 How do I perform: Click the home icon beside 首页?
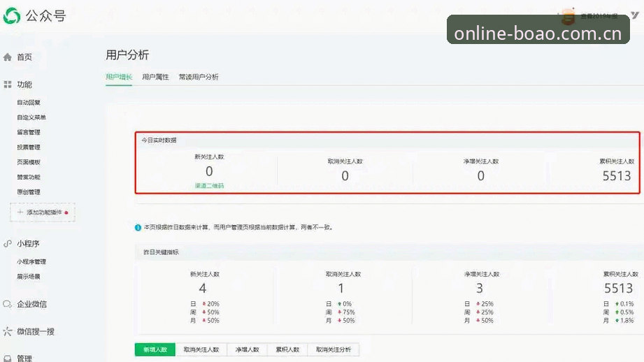click(x=8, y=57)
